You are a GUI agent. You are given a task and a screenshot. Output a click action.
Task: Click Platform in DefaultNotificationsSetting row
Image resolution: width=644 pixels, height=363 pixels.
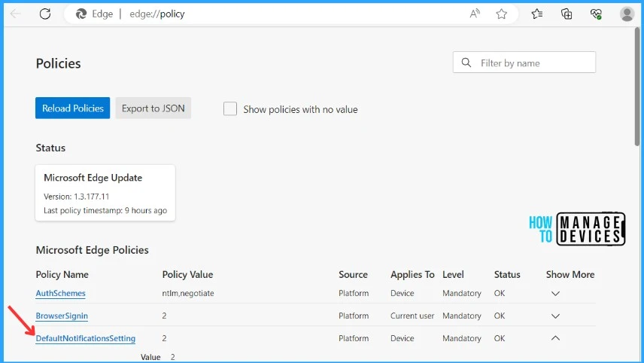tap(354, 338)
